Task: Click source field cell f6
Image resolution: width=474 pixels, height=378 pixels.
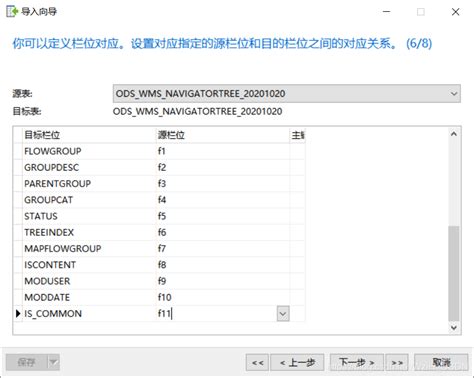Action: coord(223,232)
